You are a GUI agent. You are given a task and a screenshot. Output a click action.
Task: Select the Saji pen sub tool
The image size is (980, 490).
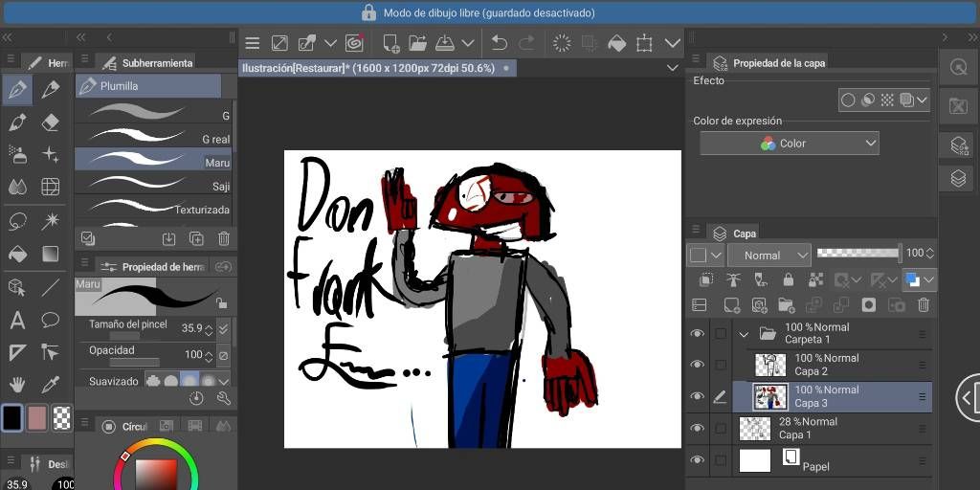coord(153,183)
